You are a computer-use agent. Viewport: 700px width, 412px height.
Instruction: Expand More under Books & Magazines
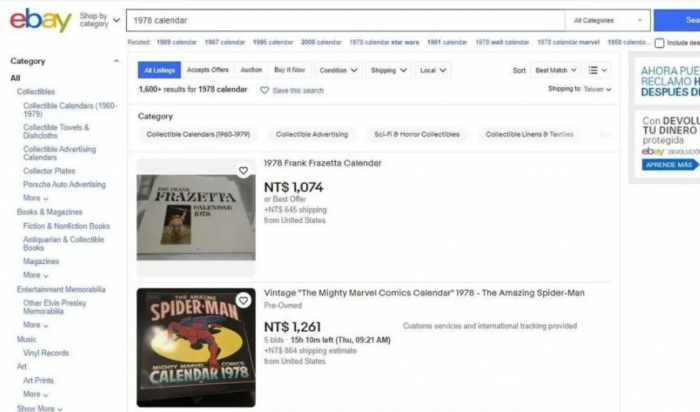tap(35, 275)
